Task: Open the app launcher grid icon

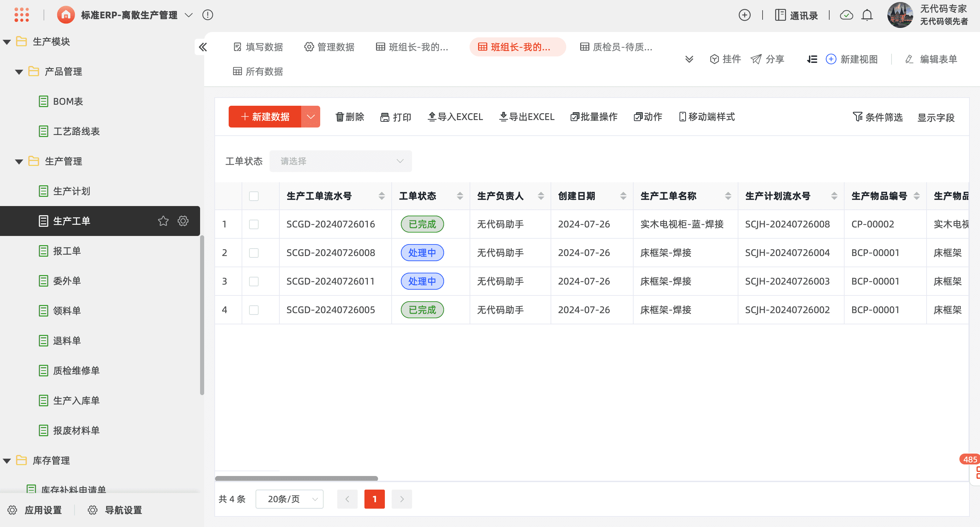Action: point(22,15)
